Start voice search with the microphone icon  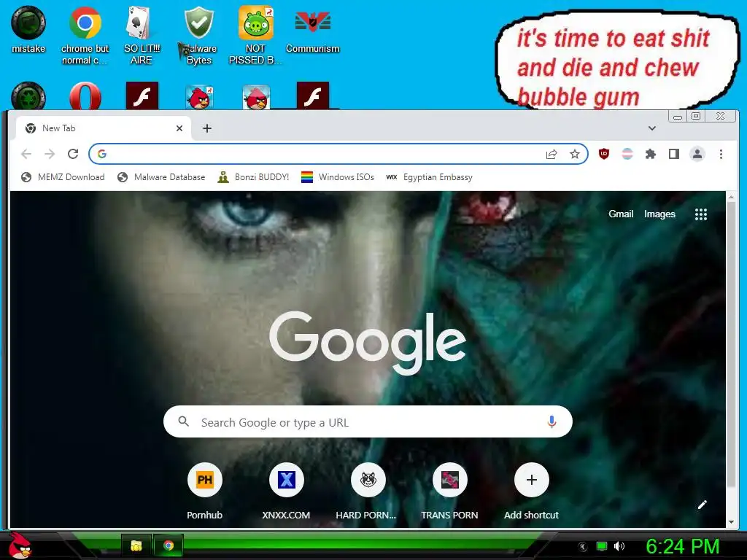click(551, 422)
